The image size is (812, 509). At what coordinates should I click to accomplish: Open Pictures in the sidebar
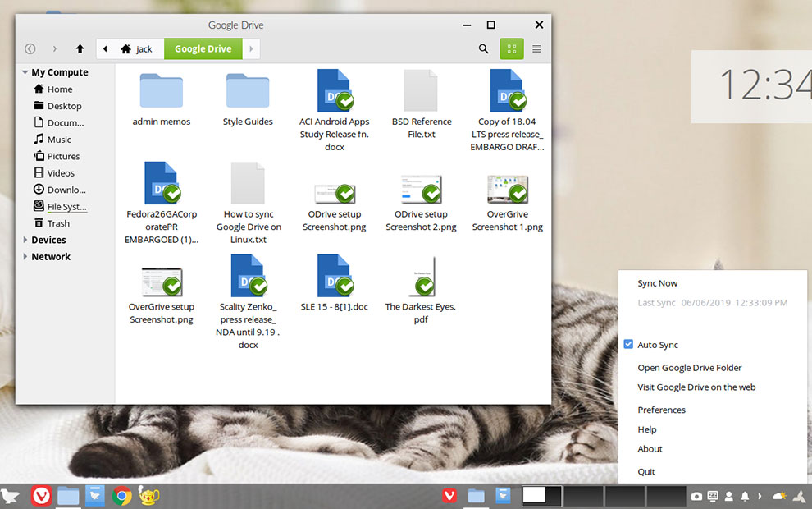click(x=57, y=156)
